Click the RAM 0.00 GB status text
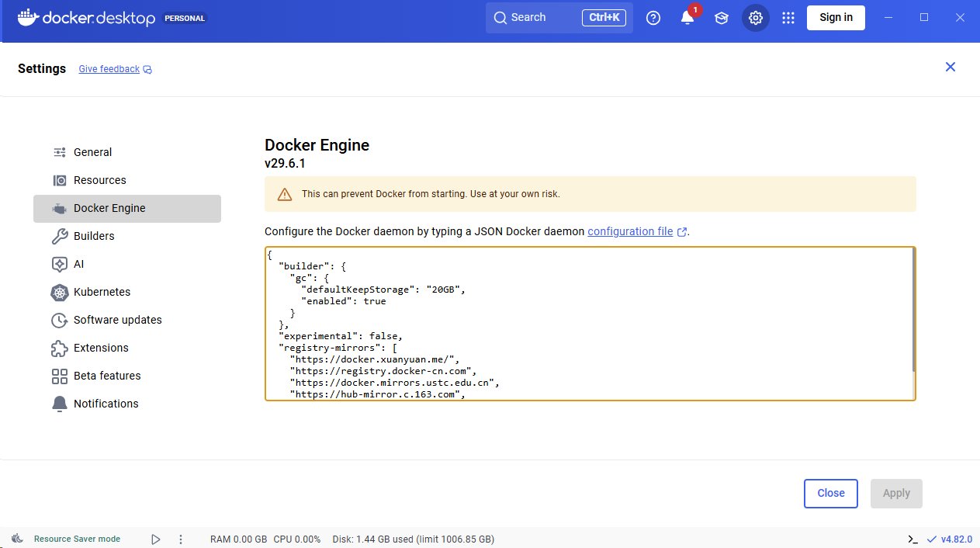 238,539
